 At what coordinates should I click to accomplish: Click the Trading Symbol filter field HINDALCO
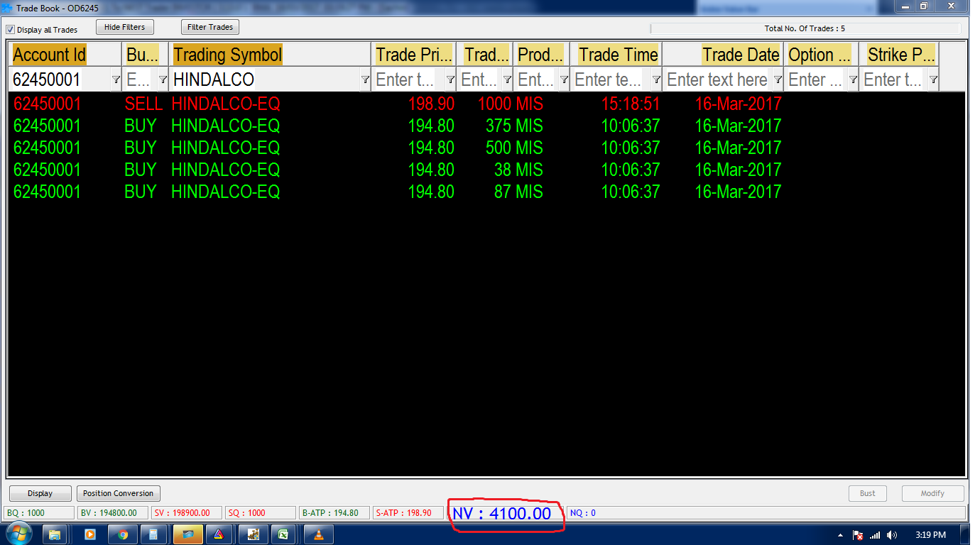tap(265, 79)
